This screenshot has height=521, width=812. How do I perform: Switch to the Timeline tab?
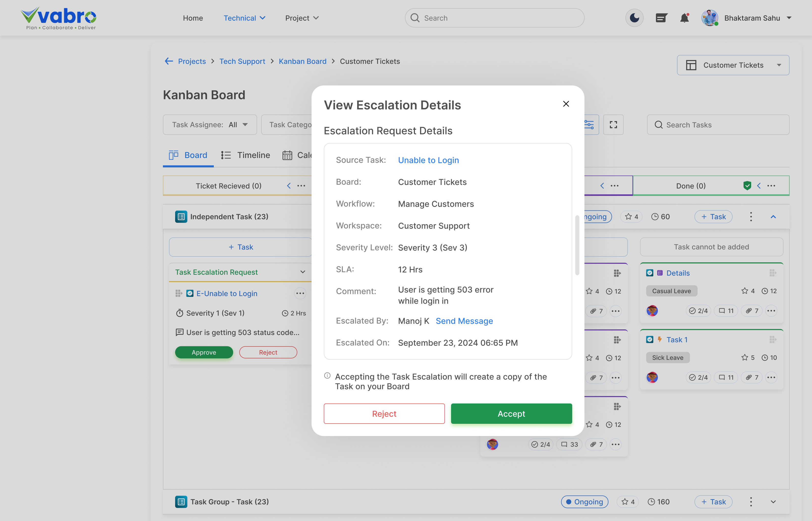[246, 155]
